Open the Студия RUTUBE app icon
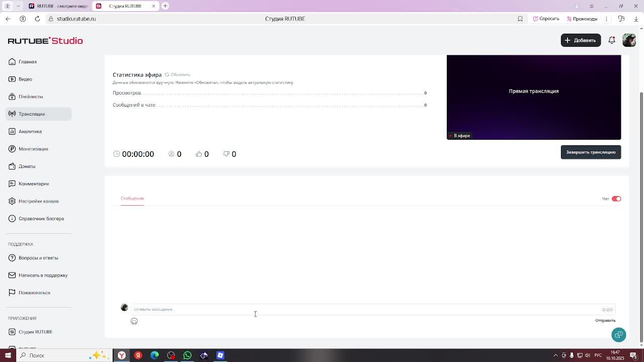The image size is (644, 362). [12, 332]
